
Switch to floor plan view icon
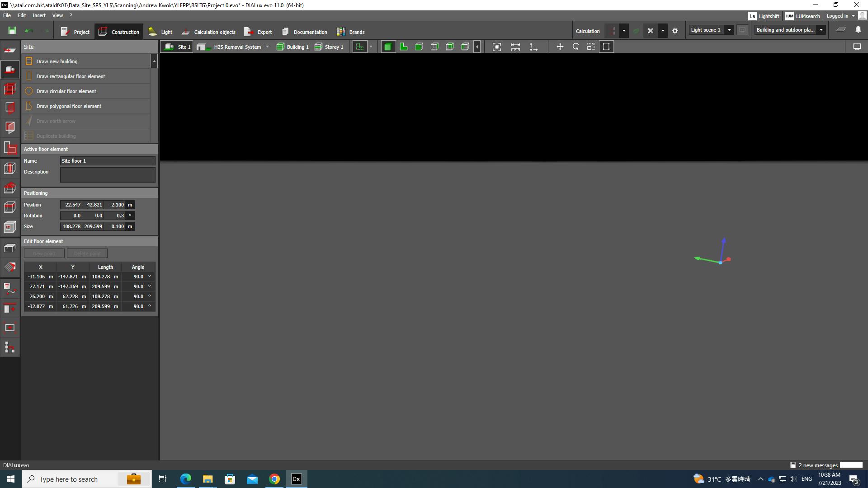(404, 47)
